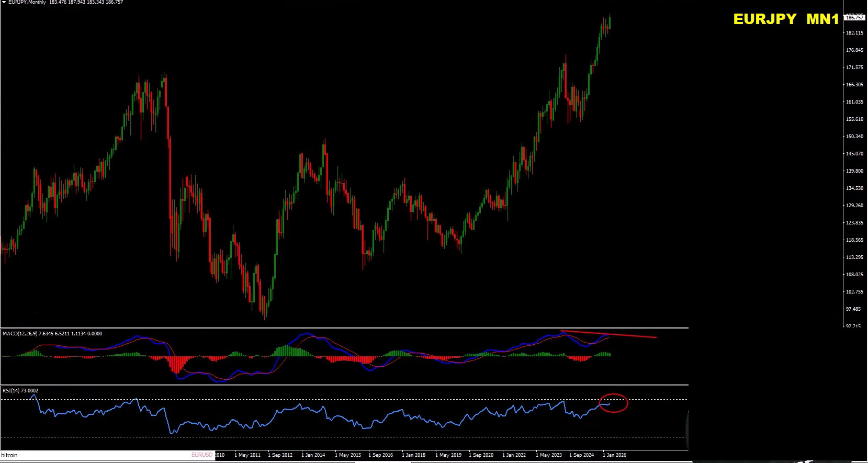The width and height of the screenshot is (868, 463).
Task: Click the 171.575 price scale level
Action: (x=854, y=67)
